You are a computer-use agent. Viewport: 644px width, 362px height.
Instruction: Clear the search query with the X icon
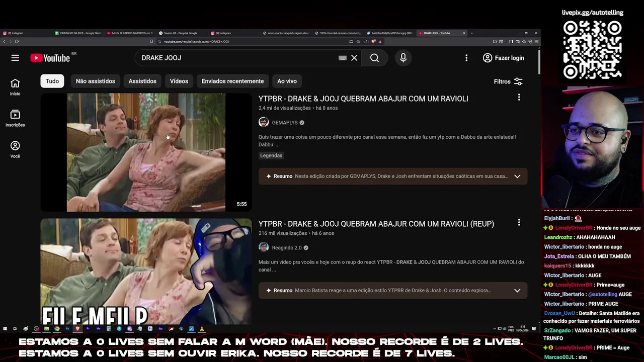(354, 58)
